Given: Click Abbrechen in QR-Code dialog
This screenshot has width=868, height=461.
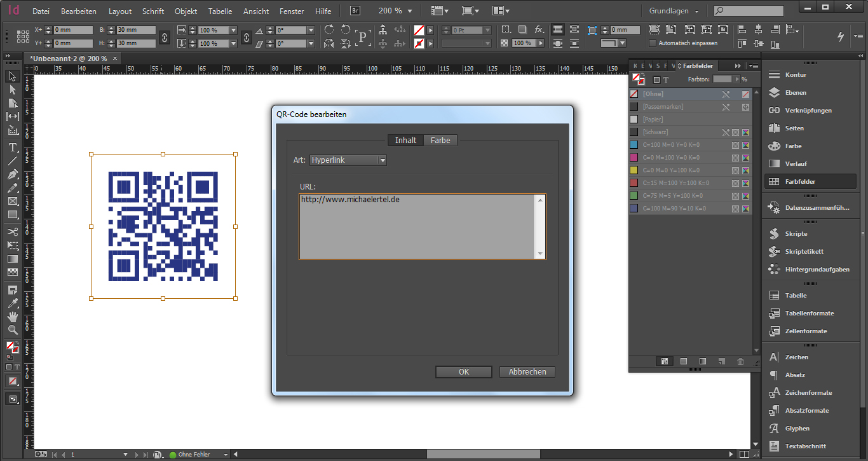Looking at the screenshot, I should (527, 372).
